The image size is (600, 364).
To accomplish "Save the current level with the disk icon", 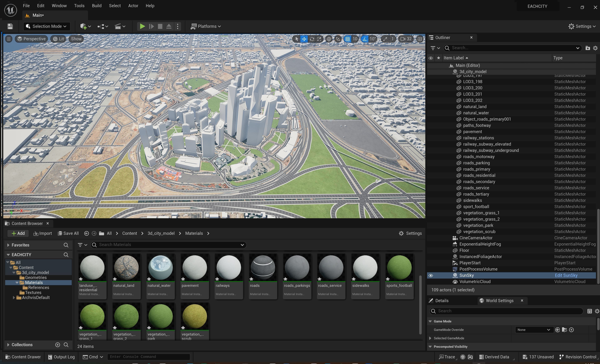I will point(10,26).
